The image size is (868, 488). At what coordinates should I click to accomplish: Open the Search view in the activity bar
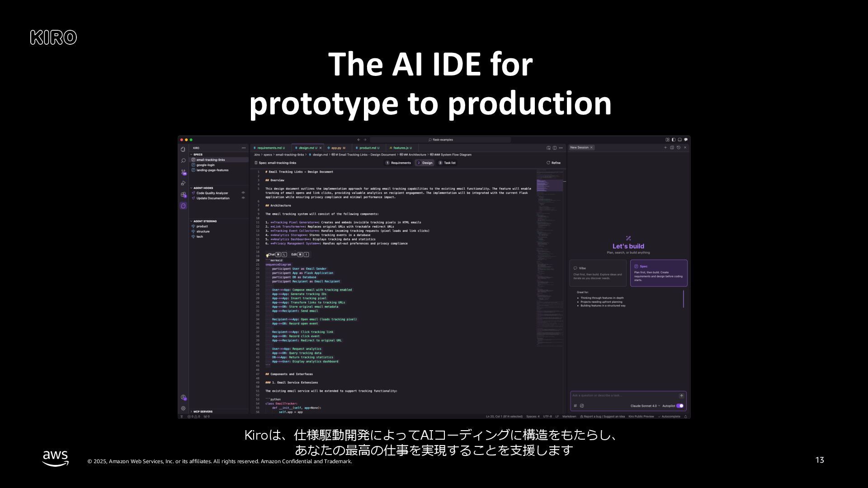pyautogui.click(x=183, y=160)
